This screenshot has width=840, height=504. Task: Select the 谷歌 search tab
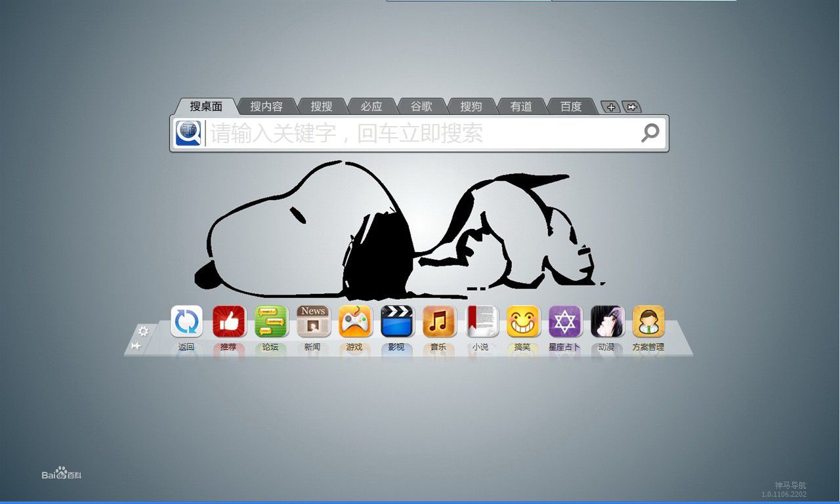pos(421,106)
